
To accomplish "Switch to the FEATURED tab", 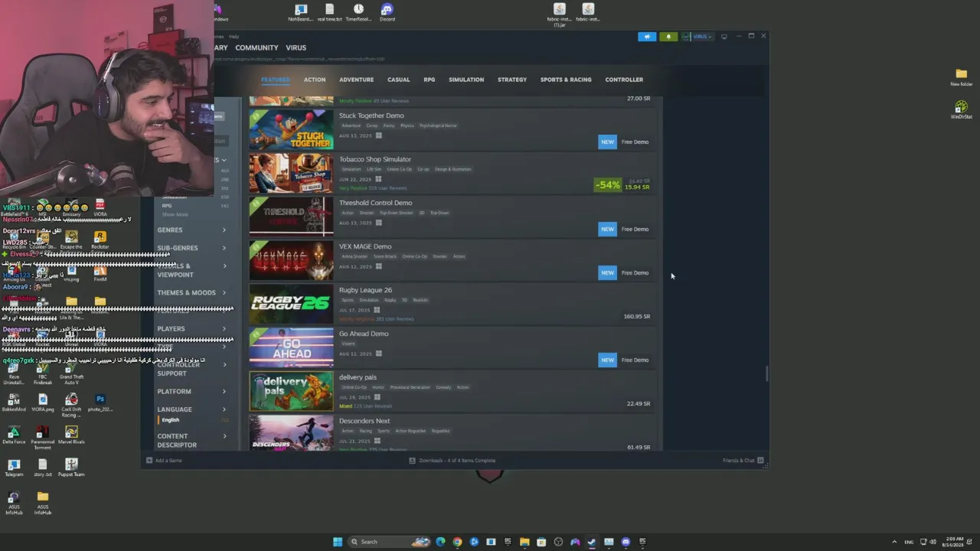I will pos(275,80).
